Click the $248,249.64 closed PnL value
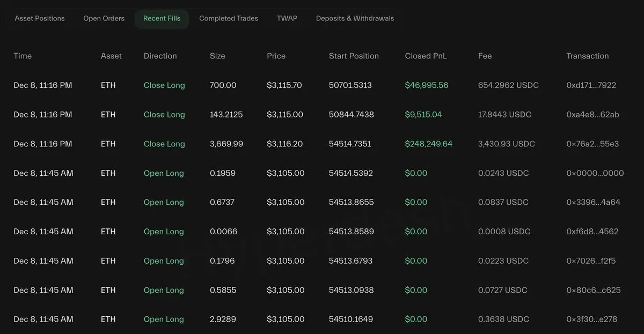This screenshot has height=334, width=644. pyautogui.click(x=428, y=144)
